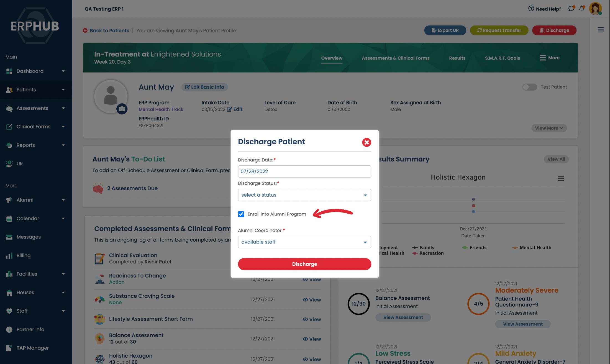Click Edit Basic Info button

coord(204,87)
